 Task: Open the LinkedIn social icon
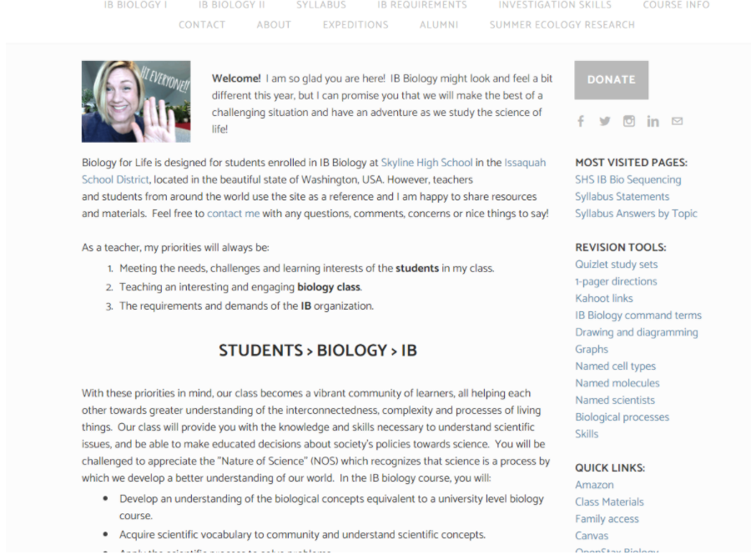click(653, 121)
